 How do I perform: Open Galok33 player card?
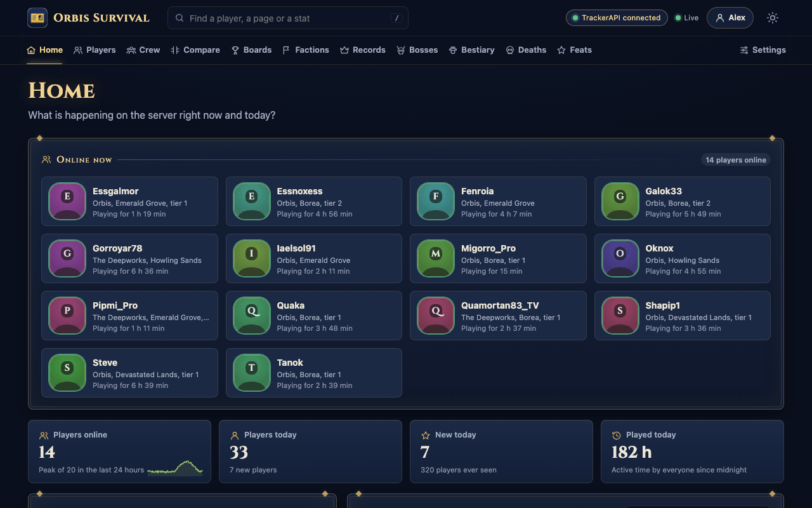[683, 201]
